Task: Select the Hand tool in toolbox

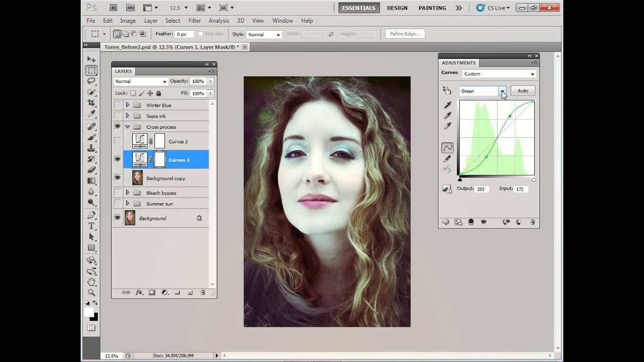Action: pos(91,282)
